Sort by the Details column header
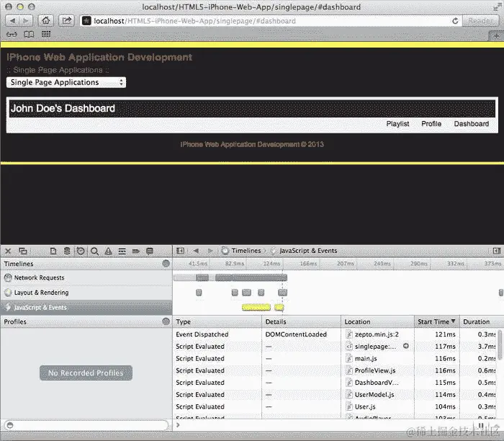Viewport: 504px width, 441px height. (x=302, y=321)
